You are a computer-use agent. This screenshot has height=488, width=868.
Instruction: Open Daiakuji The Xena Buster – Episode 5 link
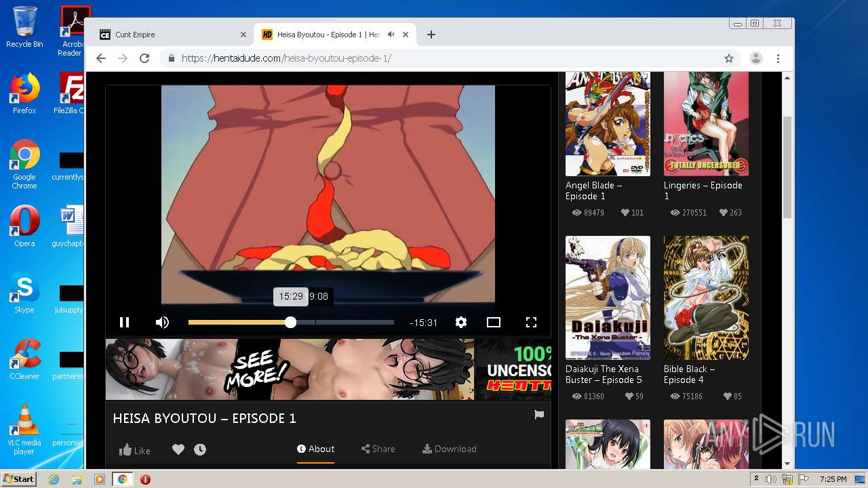click(x=604, y=374)
